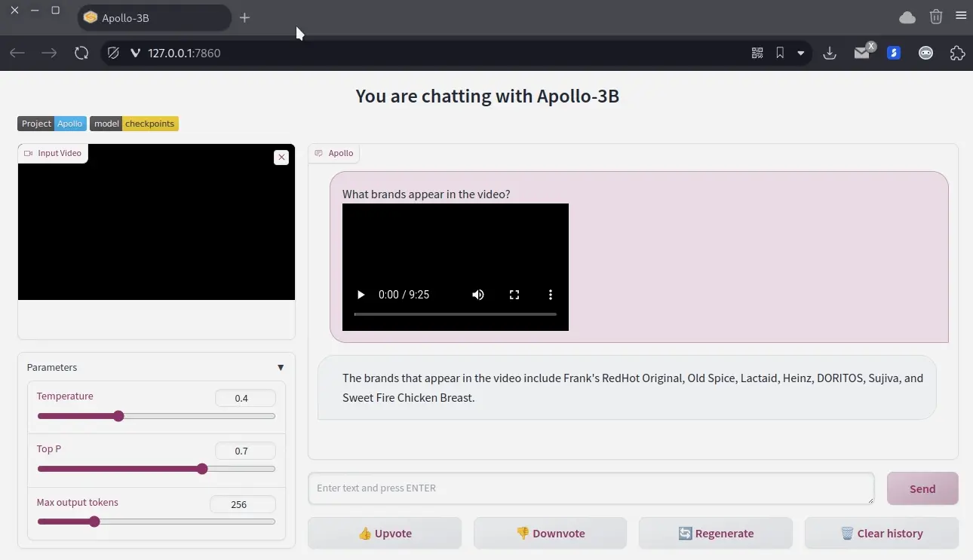
Task: Click the Downvote button
Action: click(x=550, y=533)
